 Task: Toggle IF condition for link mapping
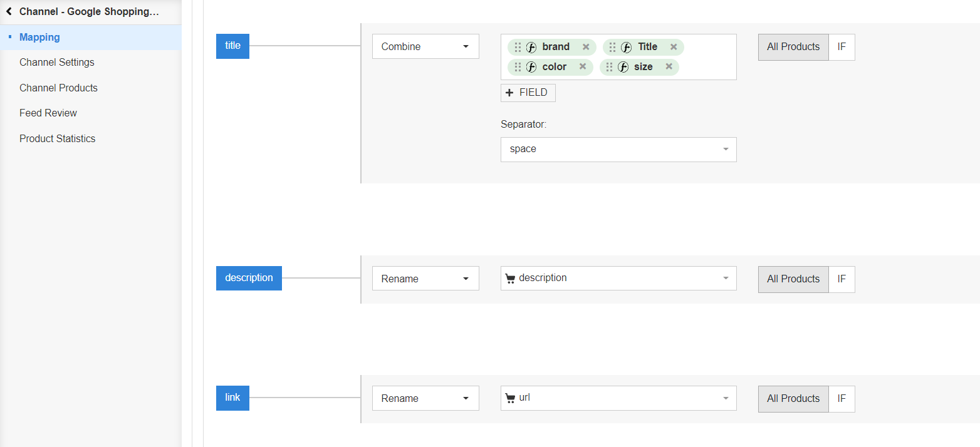click(842, 399)
